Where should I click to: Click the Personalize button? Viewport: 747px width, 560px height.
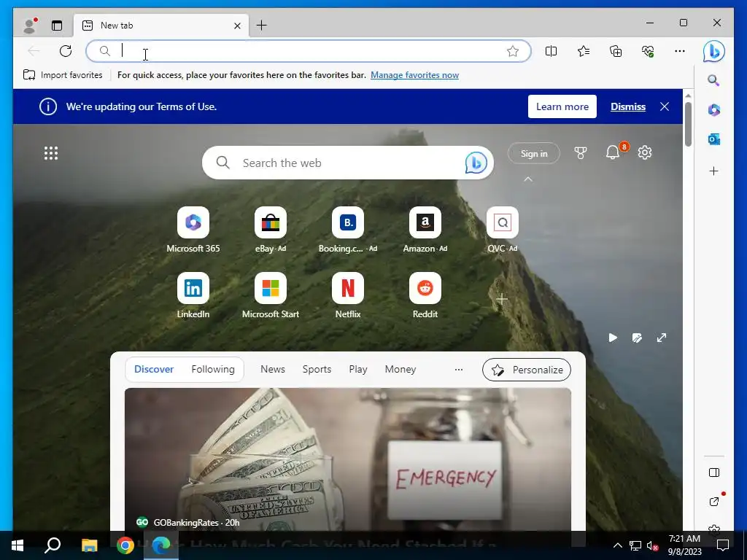527,370
